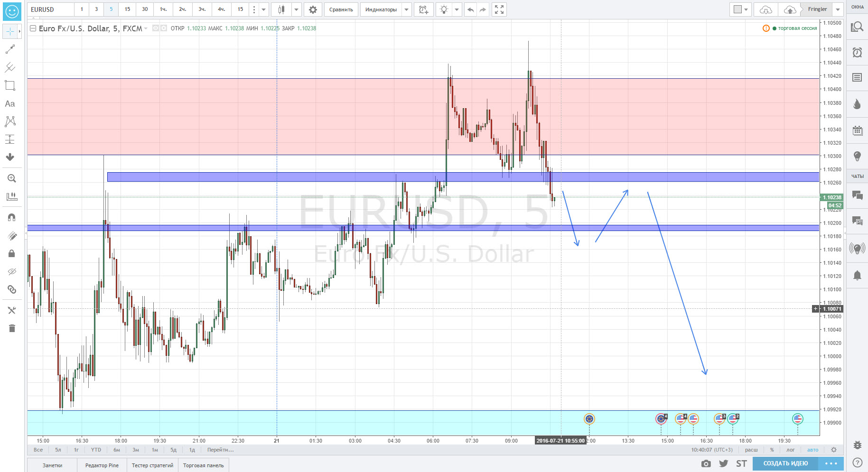Open the chart style dropdown arrow
The width and height of the screenshot is (868, 472).
click(x=296, y=9)
